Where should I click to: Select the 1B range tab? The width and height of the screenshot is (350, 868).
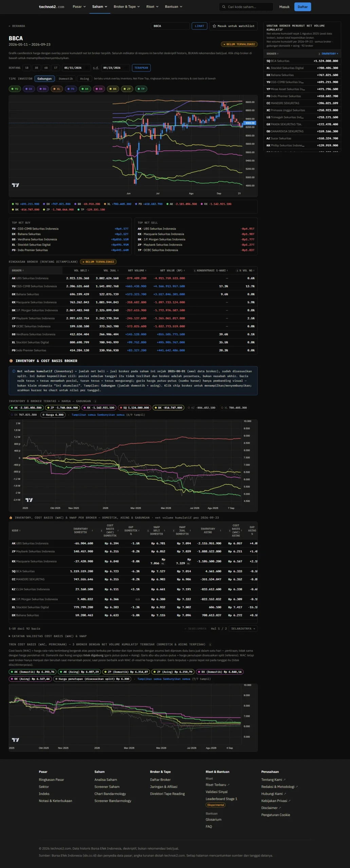[27, 68]
